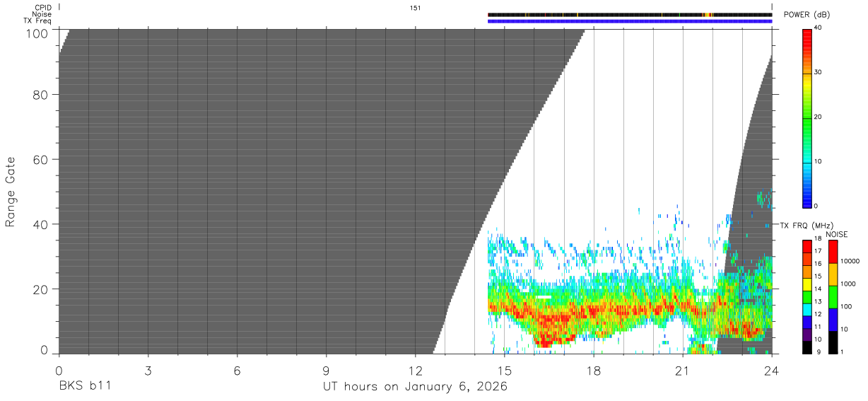Viewport: 868px width, 401px height.
Task: Click the 30 label on POWER colorbar
Action: (818, 72)
